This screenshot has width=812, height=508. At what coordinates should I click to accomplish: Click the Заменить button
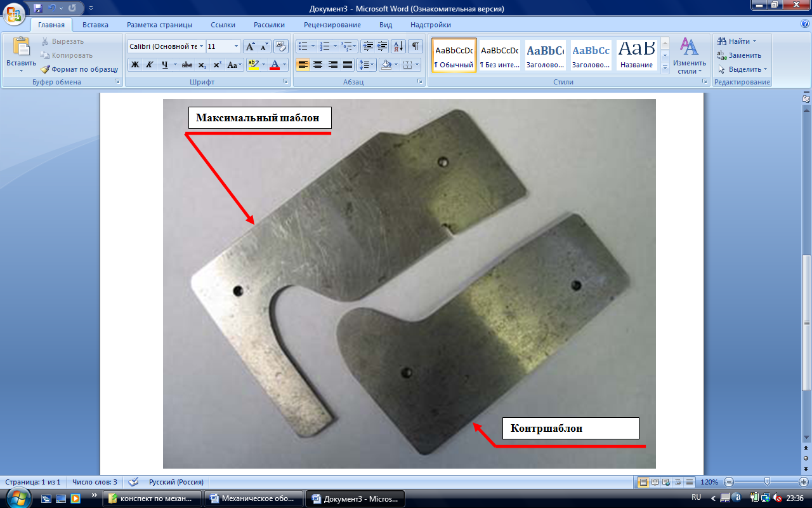point(740,55)
